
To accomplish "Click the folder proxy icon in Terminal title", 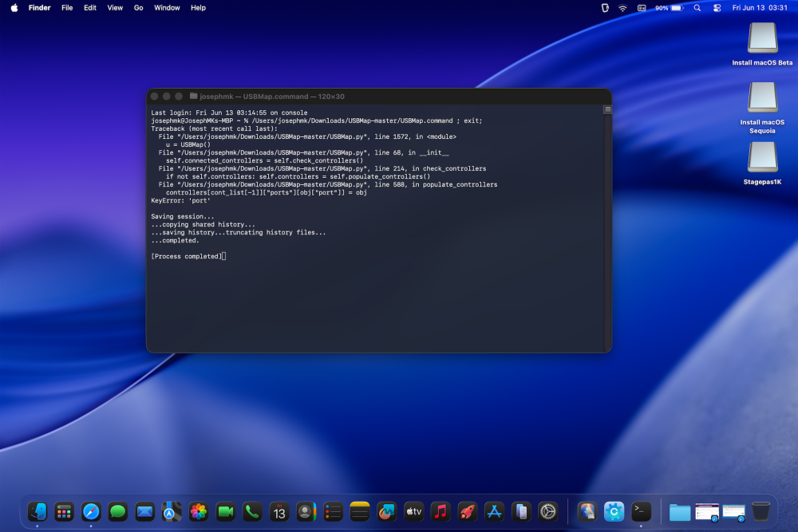I will (x=193, y=96).
